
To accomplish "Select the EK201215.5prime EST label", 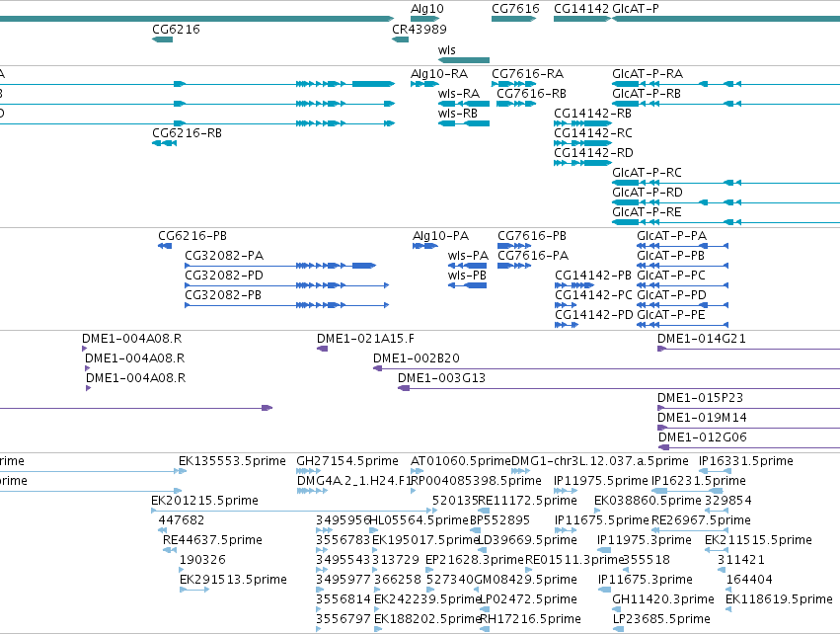I will pyautogui.click(x=204, y=501).
